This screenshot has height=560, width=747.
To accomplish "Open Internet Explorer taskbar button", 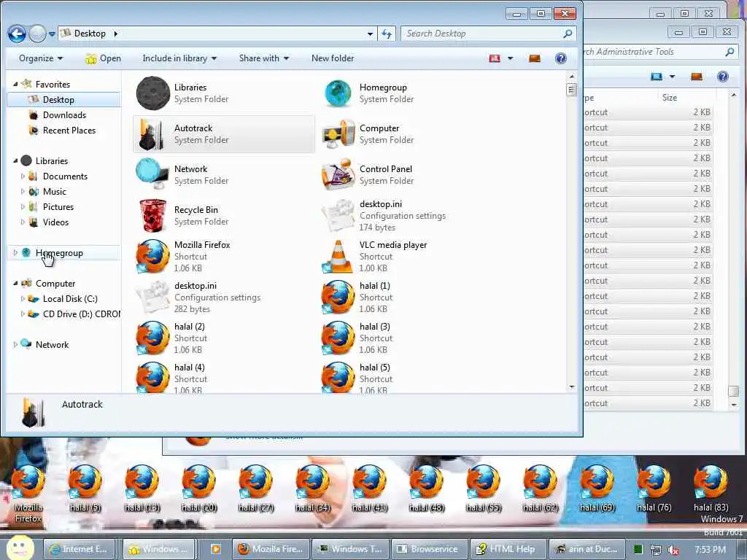I will pos(79,549).
